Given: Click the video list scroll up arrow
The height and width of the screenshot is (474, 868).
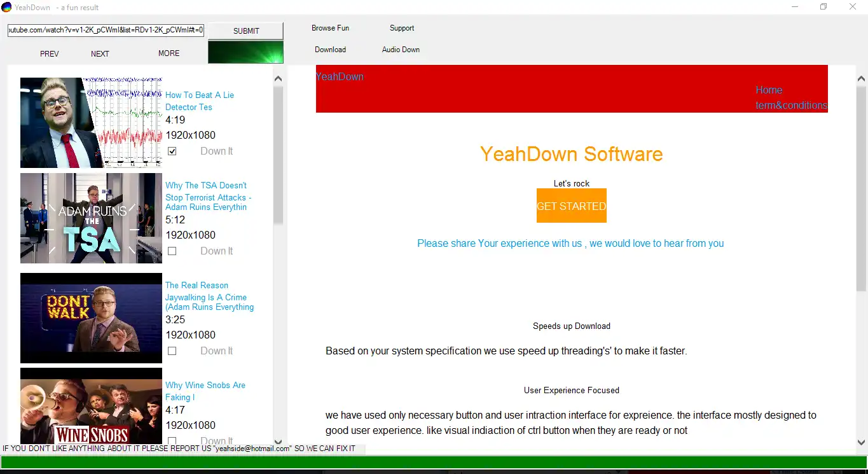Looking at the screenshot, I should (278, 79).
